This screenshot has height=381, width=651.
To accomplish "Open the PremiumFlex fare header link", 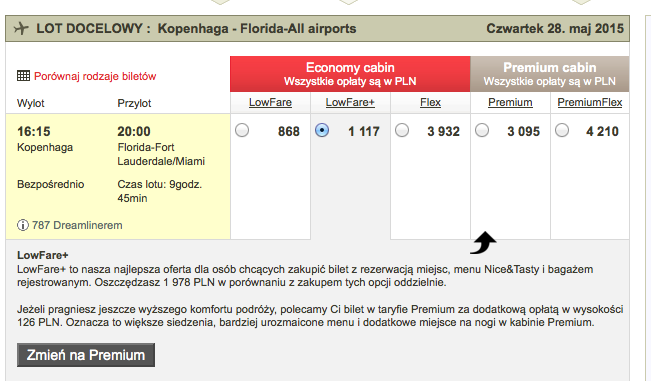I will (x=590, y=103).
